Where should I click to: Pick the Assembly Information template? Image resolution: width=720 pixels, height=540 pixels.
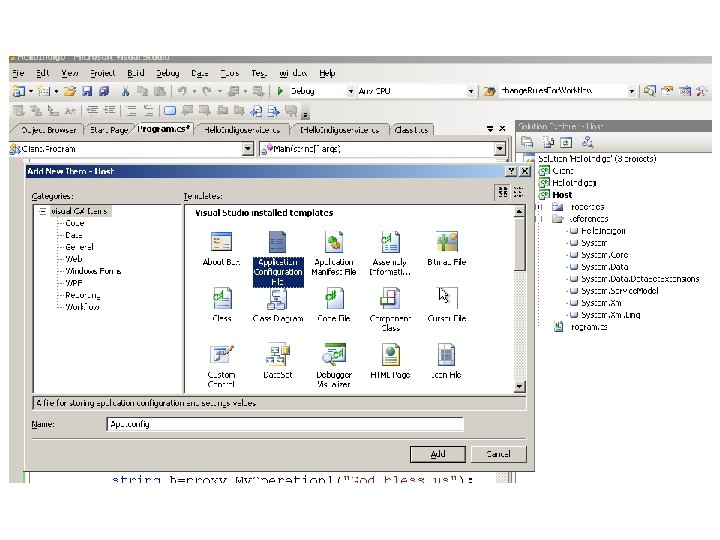point(390,253)
